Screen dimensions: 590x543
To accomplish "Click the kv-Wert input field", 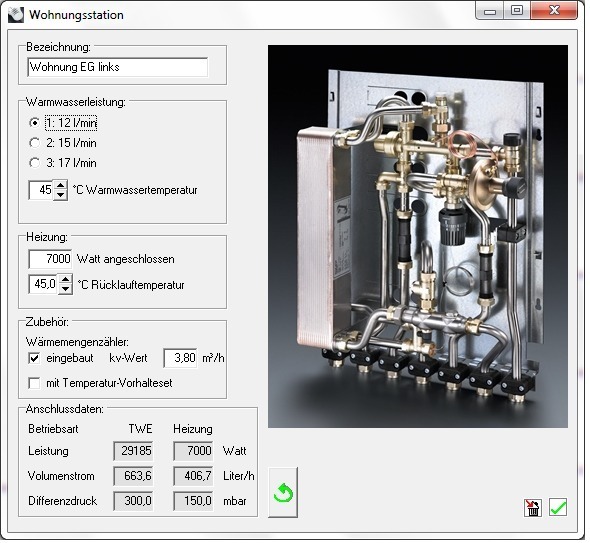I will 181,358.
